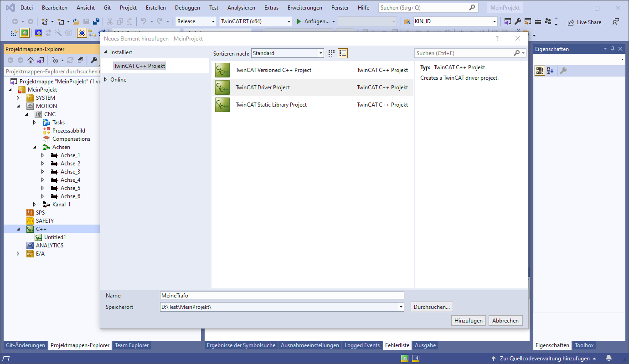
Task: Toggle Alphabetical sort in Eigenschaften panel
Action: click(x=550, y=71)
